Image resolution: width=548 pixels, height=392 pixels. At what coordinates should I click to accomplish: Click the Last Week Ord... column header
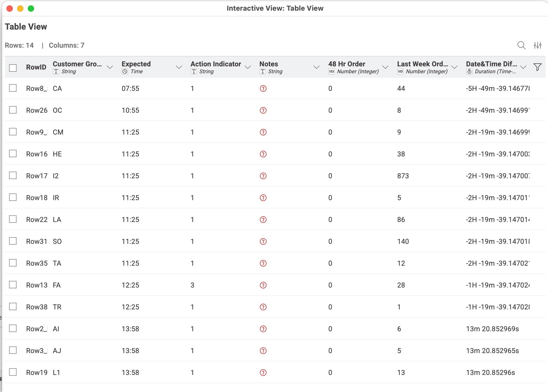(x=422, y=64)
